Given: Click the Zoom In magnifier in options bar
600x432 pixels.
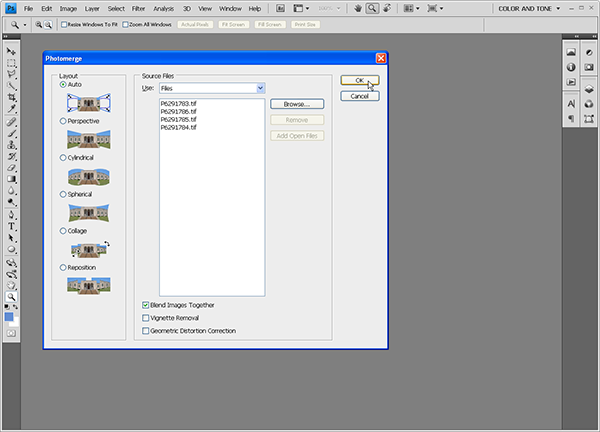Looking at the screenshot, I should 39,24.
